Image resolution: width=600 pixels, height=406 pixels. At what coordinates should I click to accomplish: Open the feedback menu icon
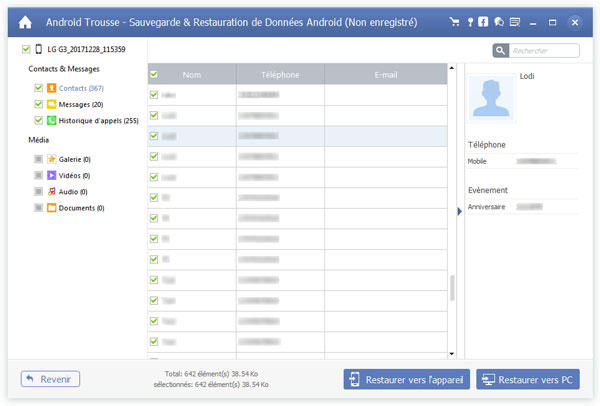coord(514,21)
